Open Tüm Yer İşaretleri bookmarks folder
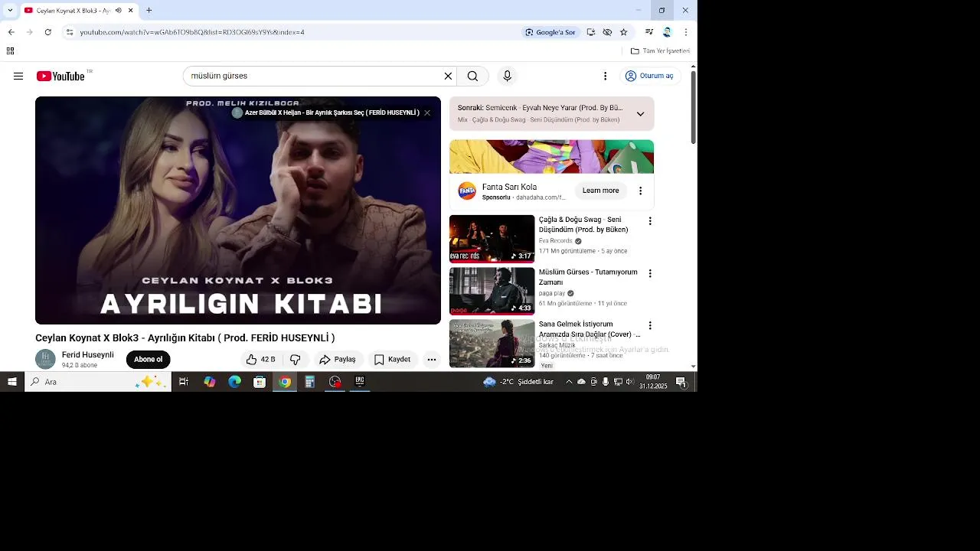Viewport: 980px width, 551px height. [x=660, y=51]
